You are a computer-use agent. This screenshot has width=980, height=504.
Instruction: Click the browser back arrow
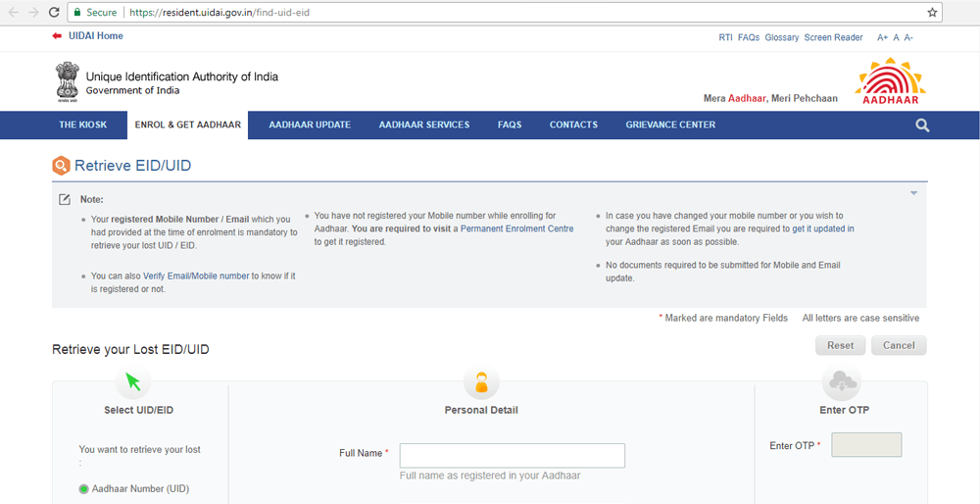[14, 13]
